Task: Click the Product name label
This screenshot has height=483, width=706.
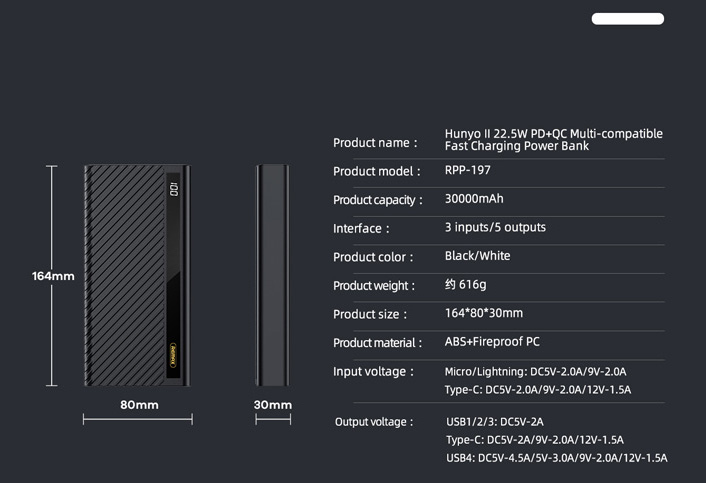Action: tap(376, 143)
